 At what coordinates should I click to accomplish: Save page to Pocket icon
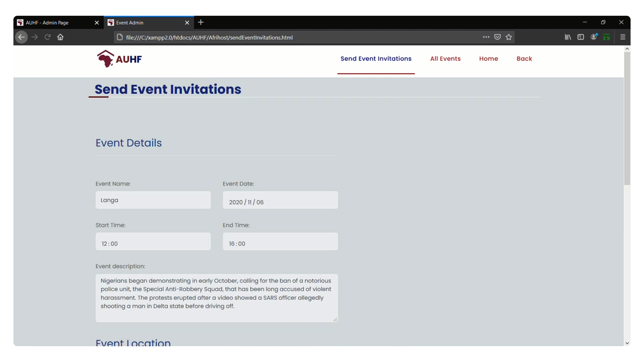pos(497,37)
